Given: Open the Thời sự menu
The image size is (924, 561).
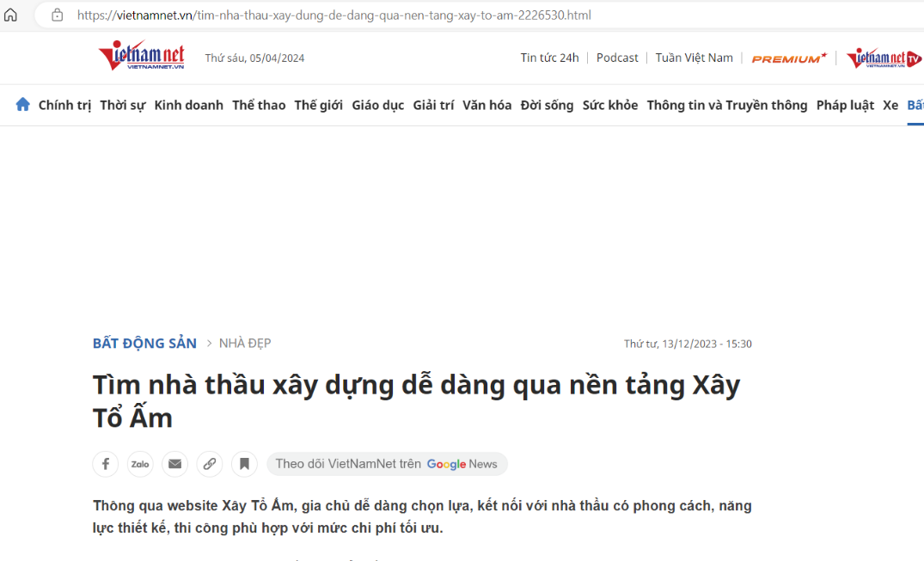Looking at the screenshot, I should point(123,105).
